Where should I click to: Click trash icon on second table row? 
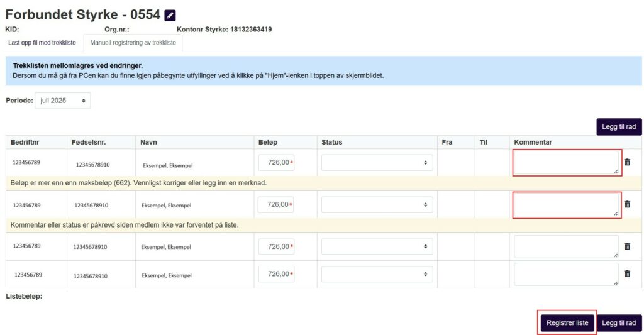pos(627,204)
